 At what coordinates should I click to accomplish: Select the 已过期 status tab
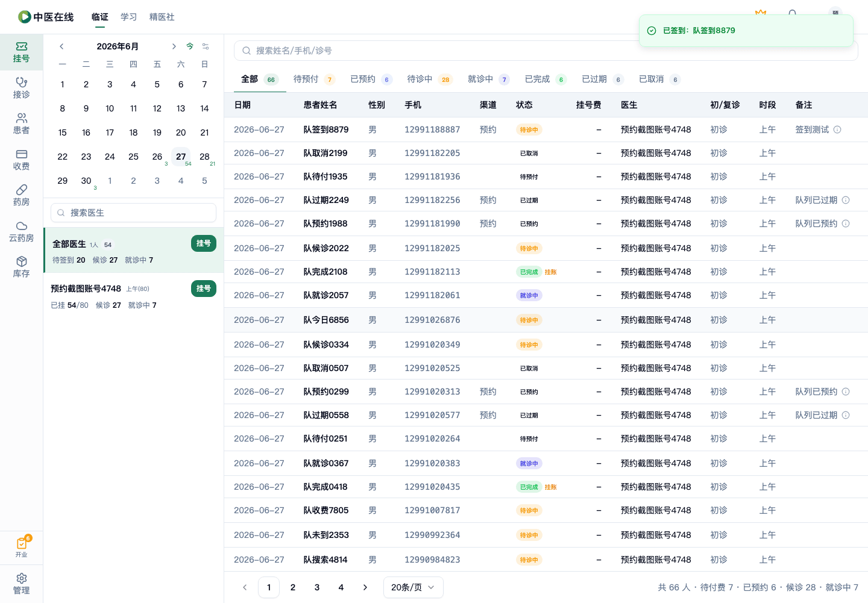603,79
